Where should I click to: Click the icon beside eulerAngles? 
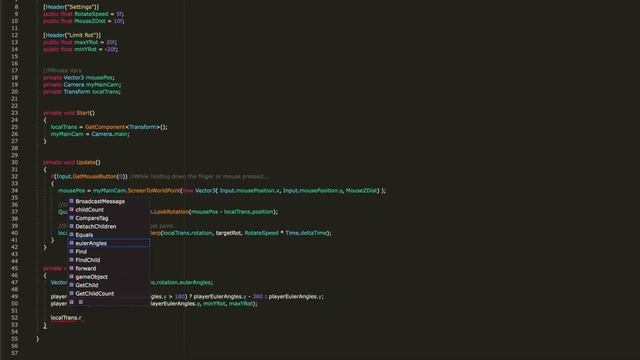(71, 243)
